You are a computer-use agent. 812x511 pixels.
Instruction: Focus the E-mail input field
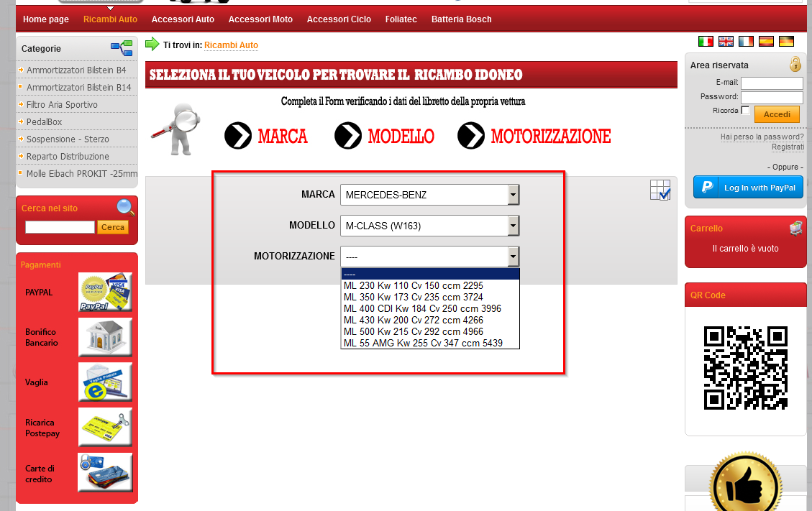pos(772,83)
